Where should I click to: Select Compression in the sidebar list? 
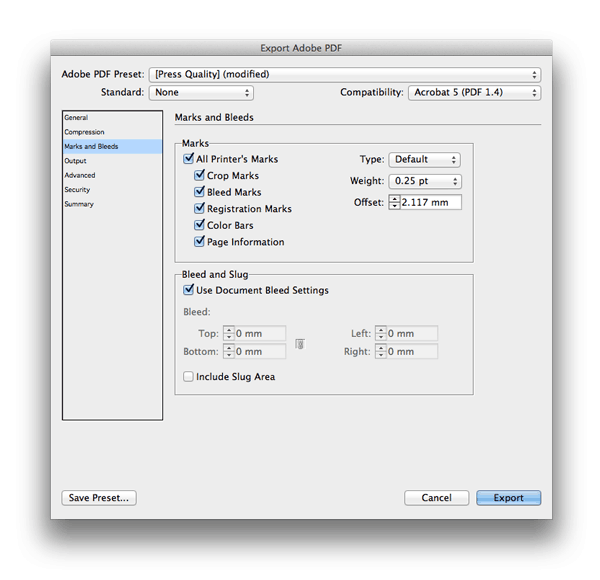tap(112, 132)
